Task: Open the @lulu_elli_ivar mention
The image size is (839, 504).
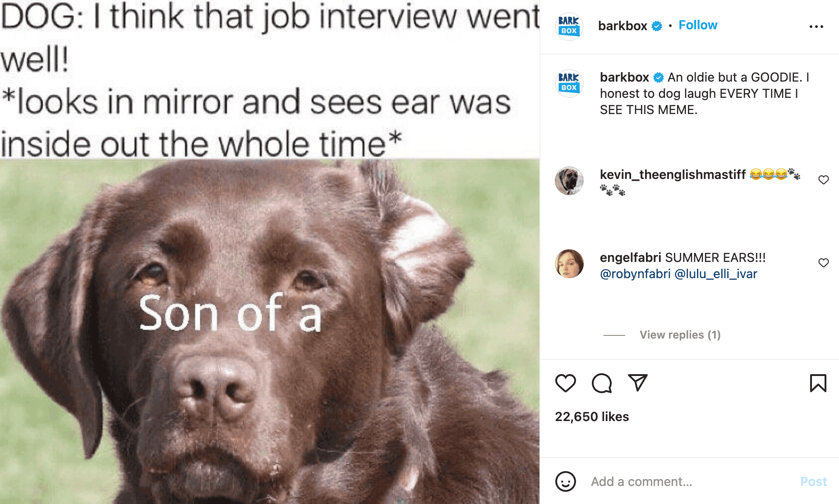Action: point(716,274)
